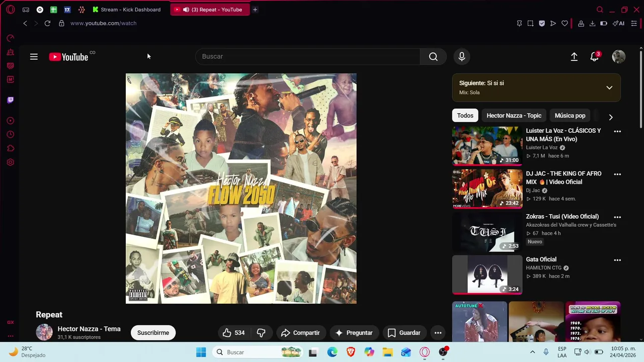The image size is (644, 362).
Task: Open the YouTube account avatar menu
Action: point(618,57)
